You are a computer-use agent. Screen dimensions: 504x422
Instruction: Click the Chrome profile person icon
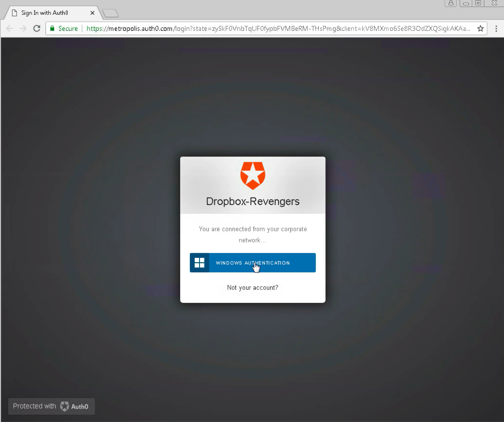click(x=451, y=3)
